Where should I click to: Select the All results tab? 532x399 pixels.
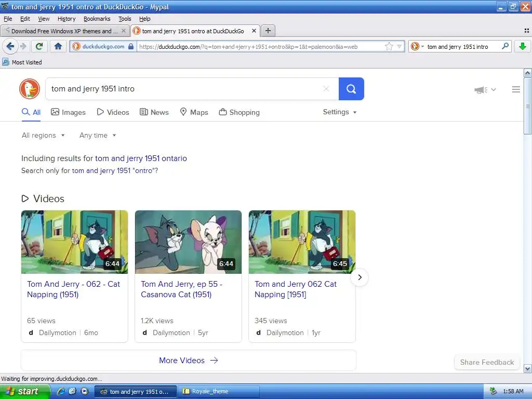click(31, 112)
